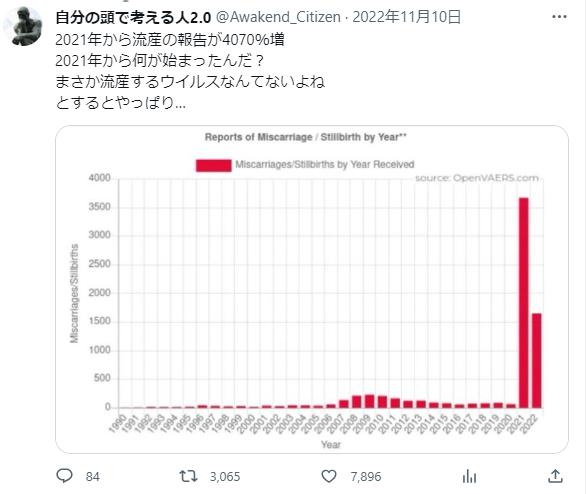The height and width of the screenshot is (494, 588).
Task: Click the red legend color swatch
Action: (213, 165)
